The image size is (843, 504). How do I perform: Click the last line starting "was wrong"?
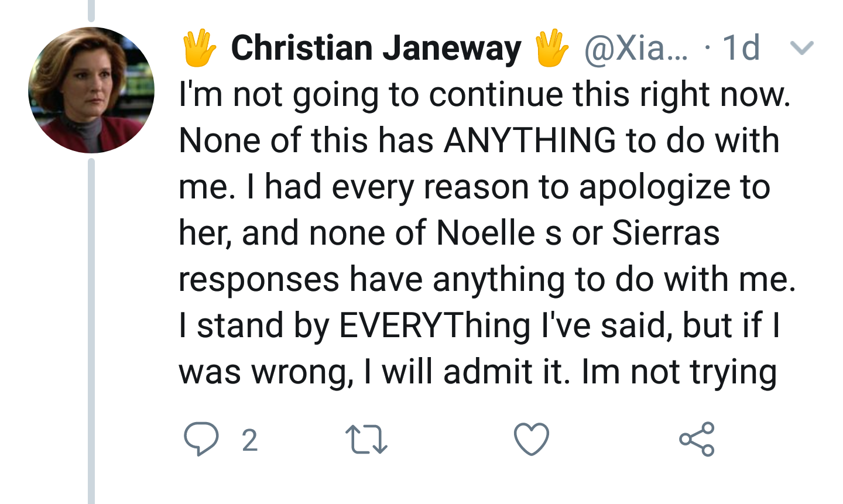[x=477, y=372]
